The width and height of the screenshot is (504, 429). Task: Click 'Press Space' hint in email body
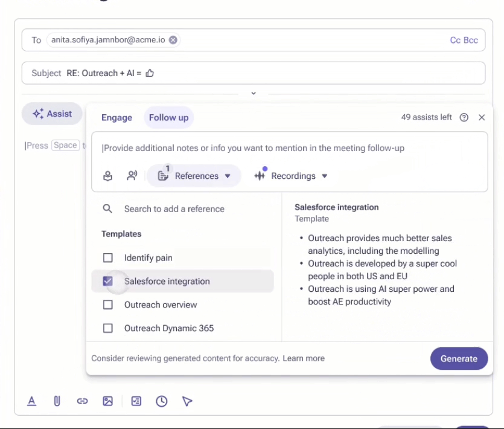[55, 146]
